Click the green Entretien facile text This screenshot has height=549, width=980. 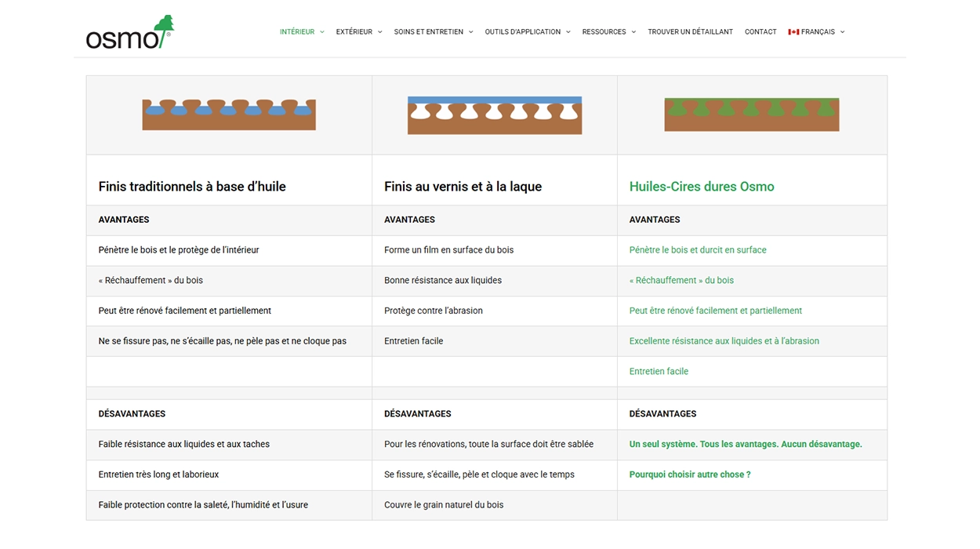[x=659, y=372]
